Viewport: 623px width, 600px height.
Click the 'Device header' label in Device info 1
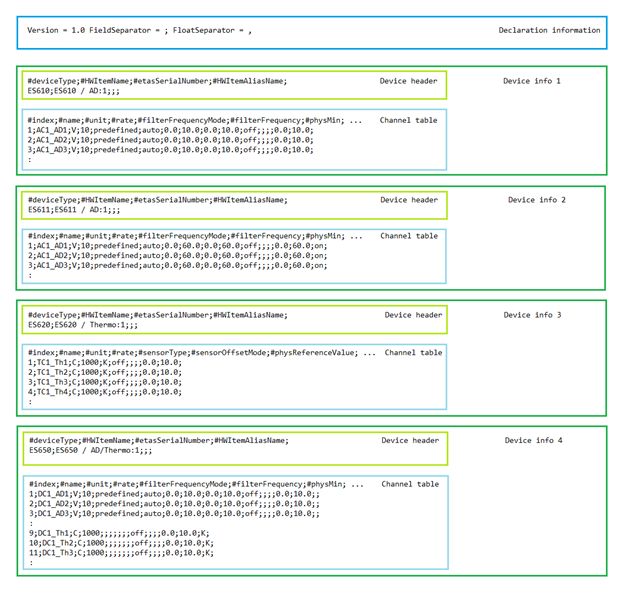tap(408, 81)
